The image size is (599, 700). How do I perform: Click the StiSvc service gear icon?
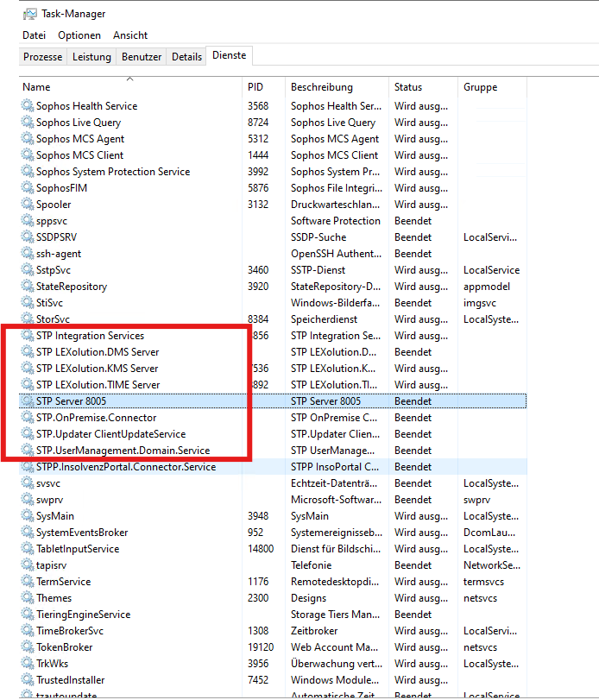tap(28, 303)
